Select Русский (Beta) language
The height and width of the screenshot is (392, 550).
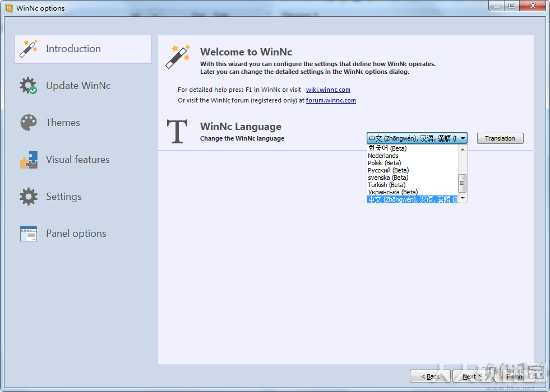point(412,170)
